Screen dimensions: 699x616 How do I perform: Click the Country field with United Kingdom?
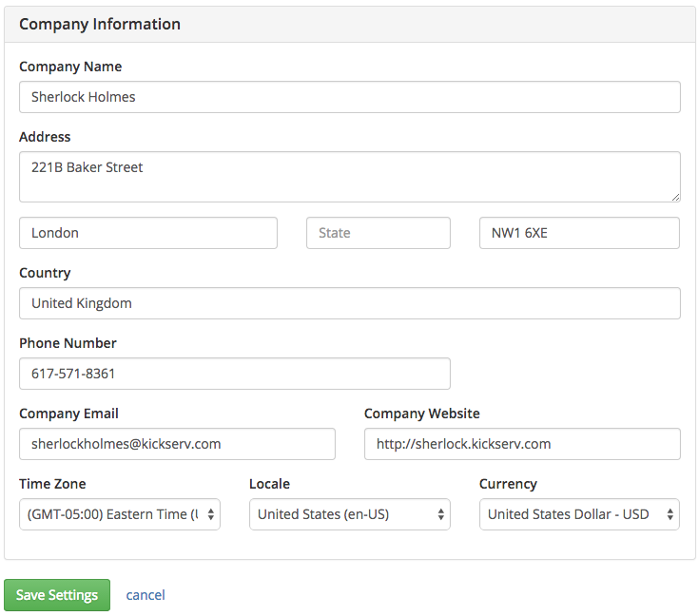tap(350, 303)
